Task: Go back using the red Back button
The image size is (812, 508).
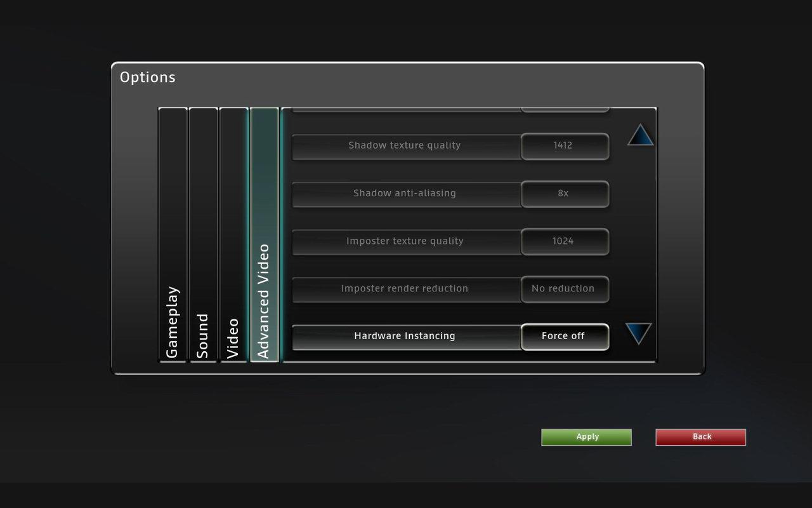Action: pyautogui.click(x=700, y=437)
